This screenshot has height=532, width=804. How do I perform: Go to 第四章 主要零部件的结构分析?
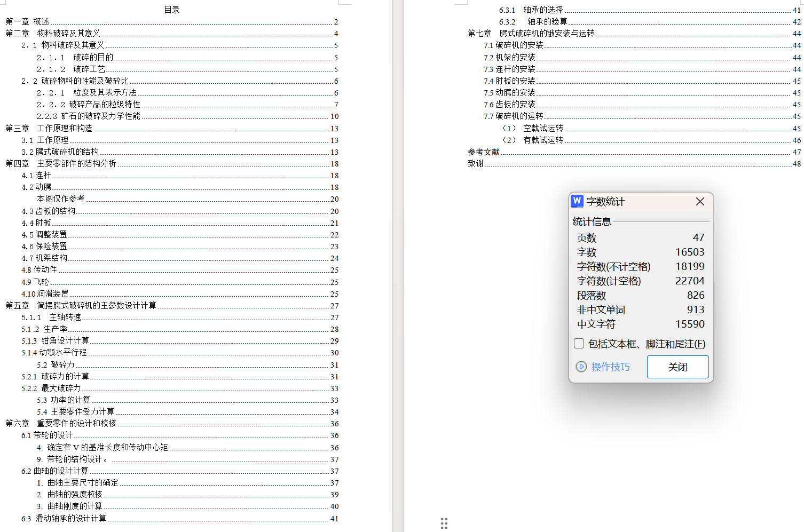(172, 163)
